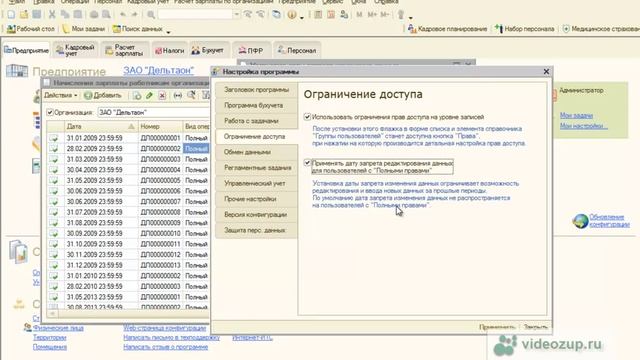This screenshot has width=640, height=360.
Task: Open the Мои задачи link in admin panel
Action: click(x=576, y=116)
